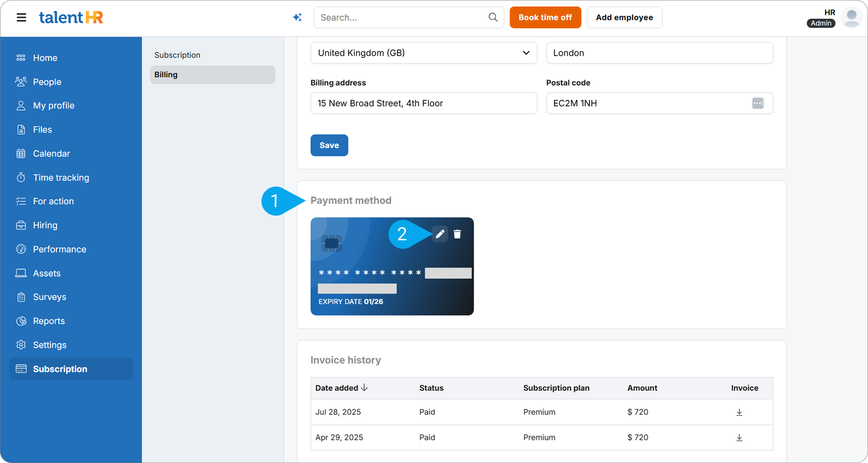This screenshot has width=868, height=463.
Task: Click the Postal code field
Action: pos(659,103)
